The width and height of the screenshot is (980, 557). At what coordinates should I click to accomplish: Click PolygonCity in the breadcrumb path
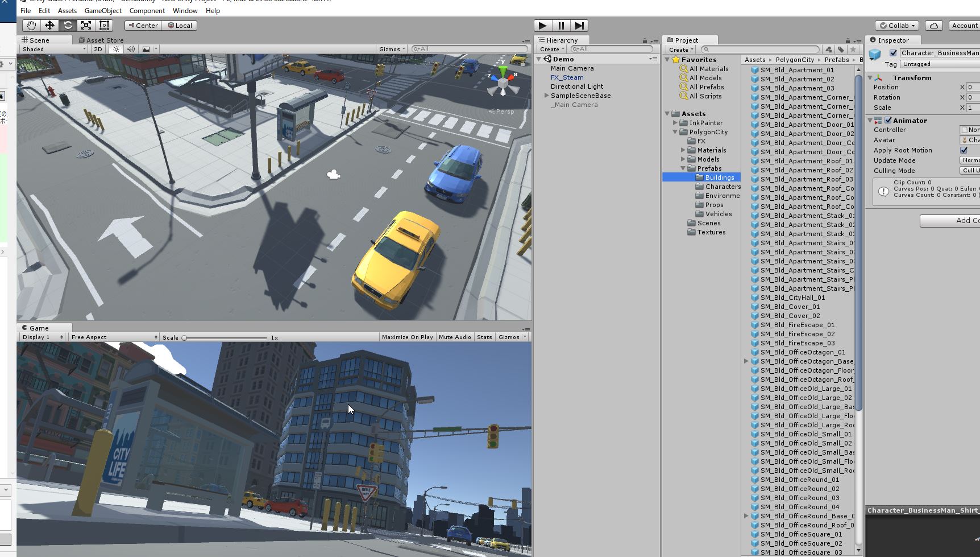[795, 60]
